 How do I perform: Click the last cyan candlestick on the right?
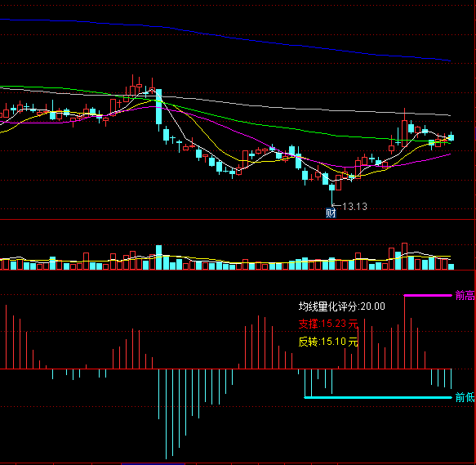452,137
